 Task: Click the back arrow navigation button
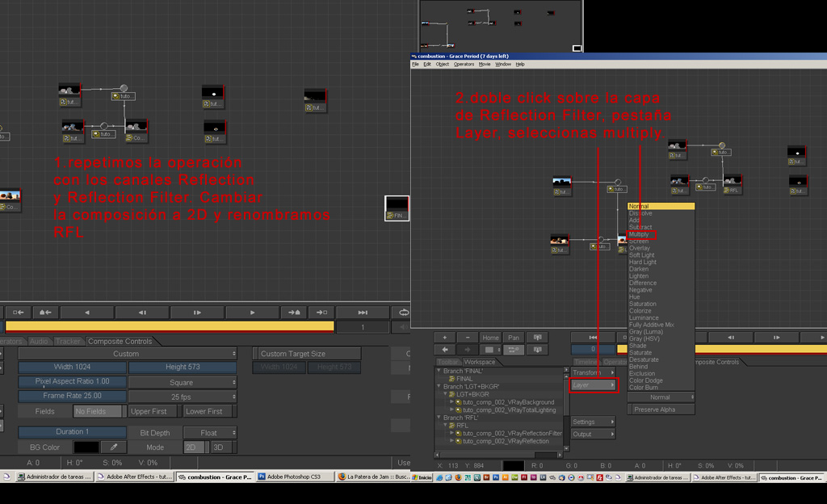(x=445, y=350)
